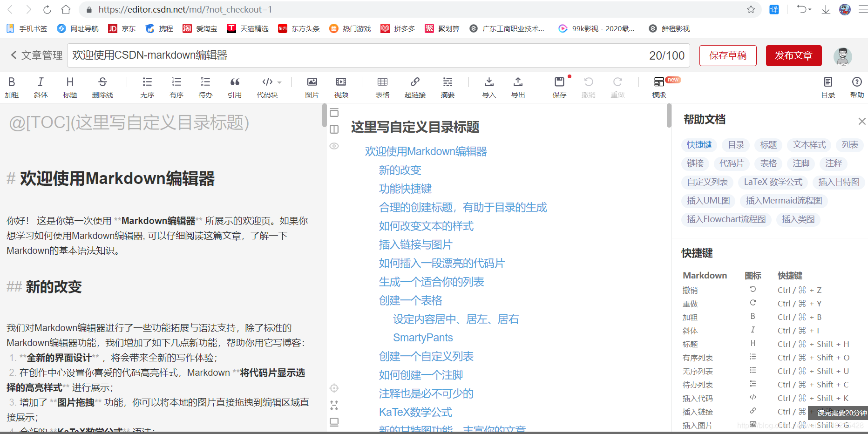The width and height of the screenshot is (868, 434).
Task: Redo with the 重做 toolbar button
Action: (617, 87)
